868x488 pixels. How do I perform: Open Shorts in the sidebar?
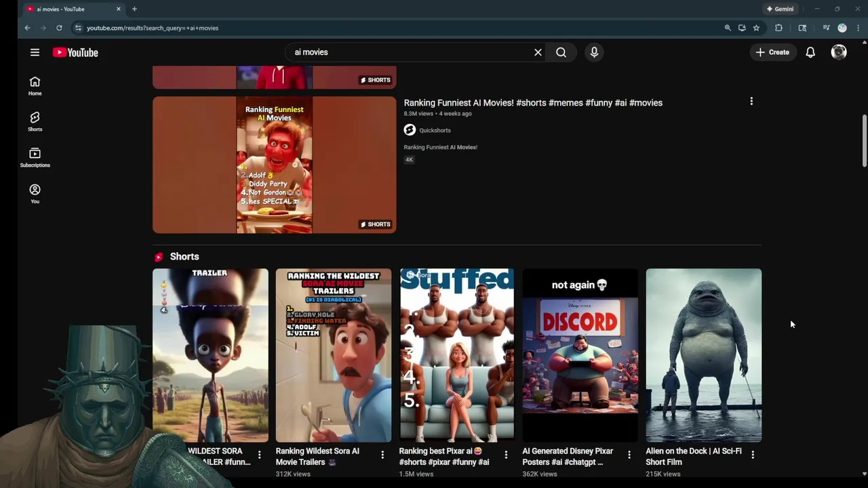(35, 122)
